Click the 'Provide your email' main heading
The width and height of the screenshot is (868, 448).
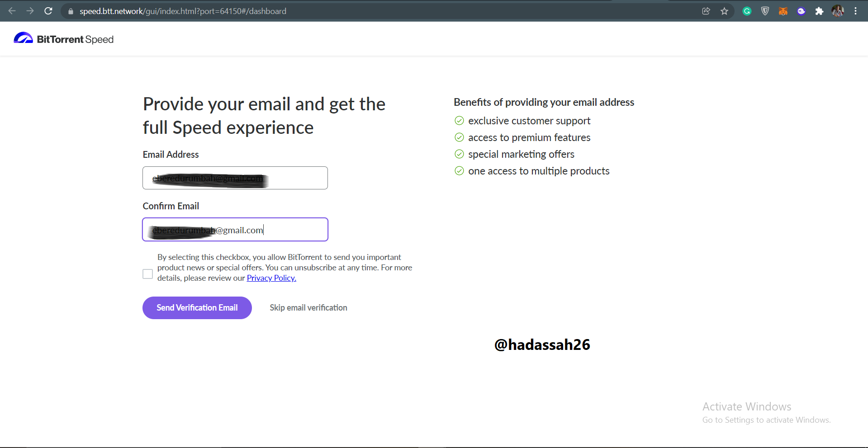264,116
